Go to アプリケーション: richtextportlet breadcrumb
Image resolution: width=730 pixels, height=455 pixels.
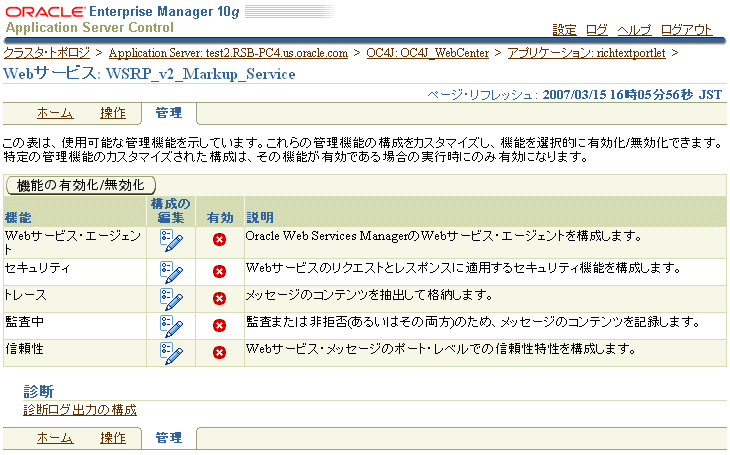point(586,53)
